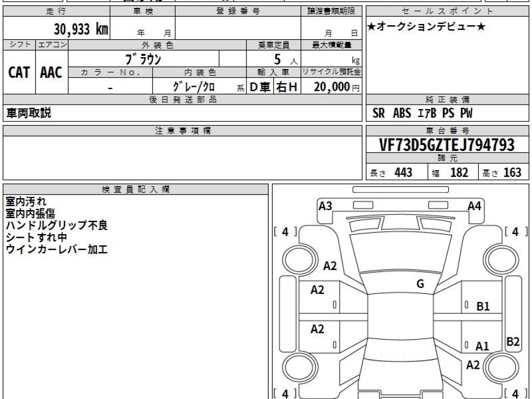Select the 検査員記入欄 header
This screenshot has height=399, width=532.
point(136,189)
